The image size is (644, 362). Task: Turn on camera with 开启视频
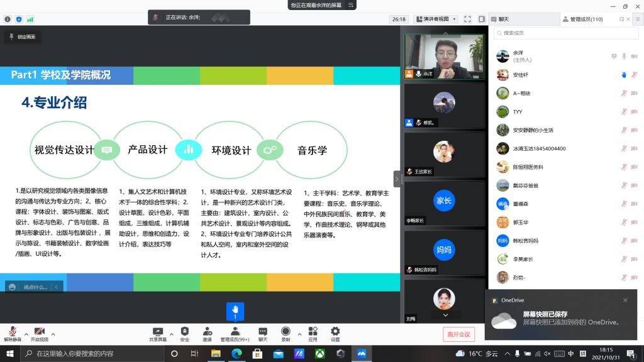click(39, 331)
